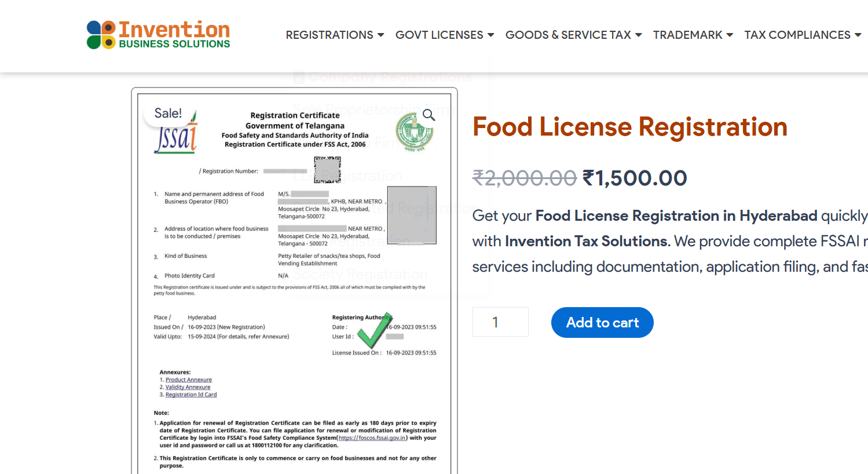Click the Sale! badge
Screen dimensions: 868x474
[168, 113]
